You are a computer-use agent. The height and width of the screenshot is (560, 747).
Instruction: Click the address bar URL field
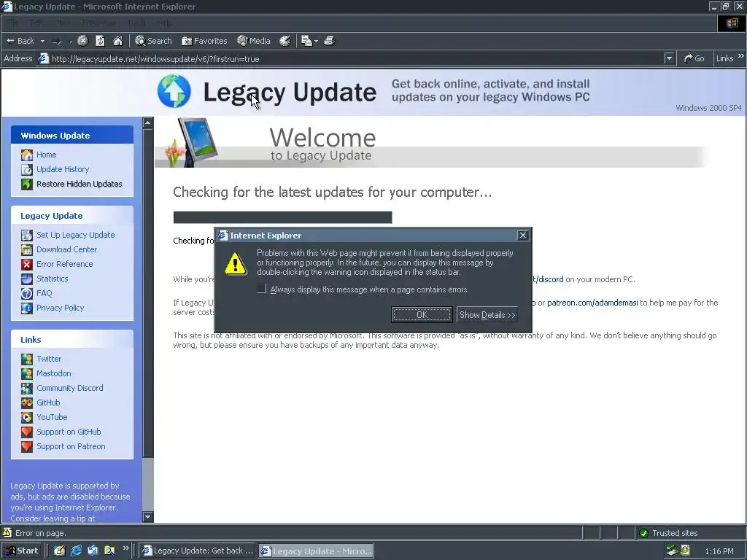(x=350, y=59)
